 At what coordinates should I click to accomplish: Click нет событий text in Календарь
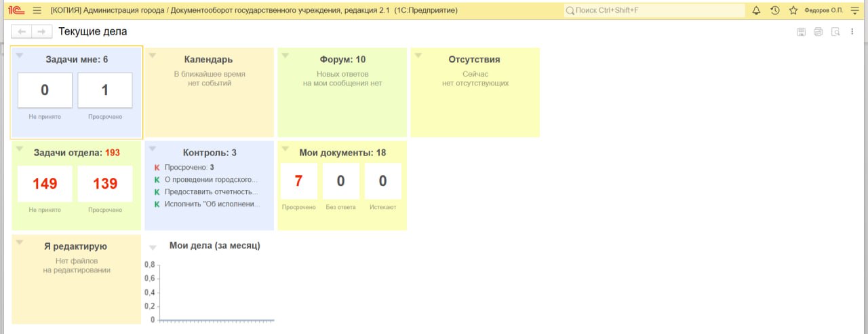pos(210,83)
